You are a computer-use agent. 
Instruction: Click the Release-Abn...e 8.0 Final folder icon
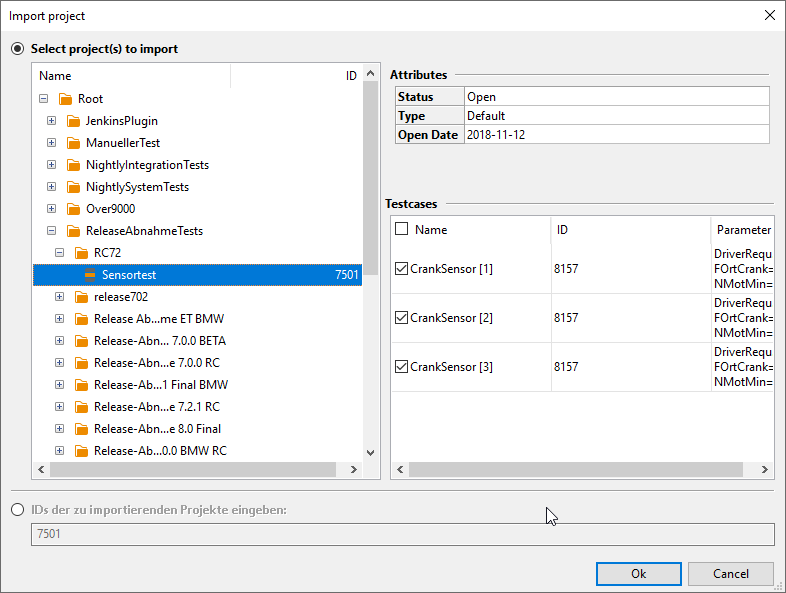pos(82,429)
